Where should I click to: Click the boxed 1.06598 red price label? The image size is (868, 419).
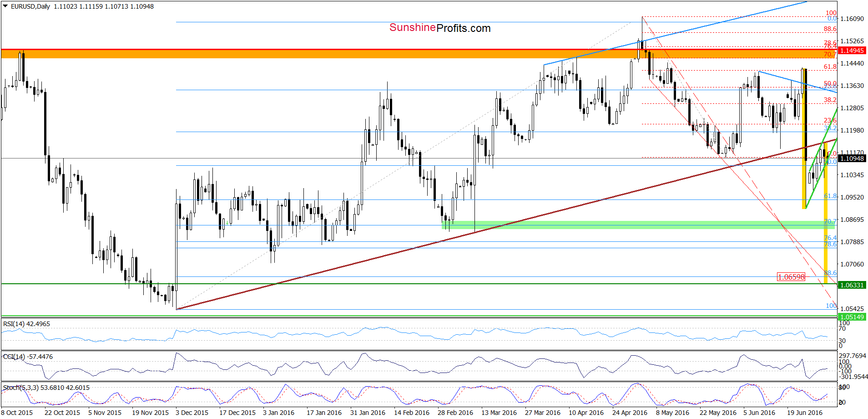[791, 277]
